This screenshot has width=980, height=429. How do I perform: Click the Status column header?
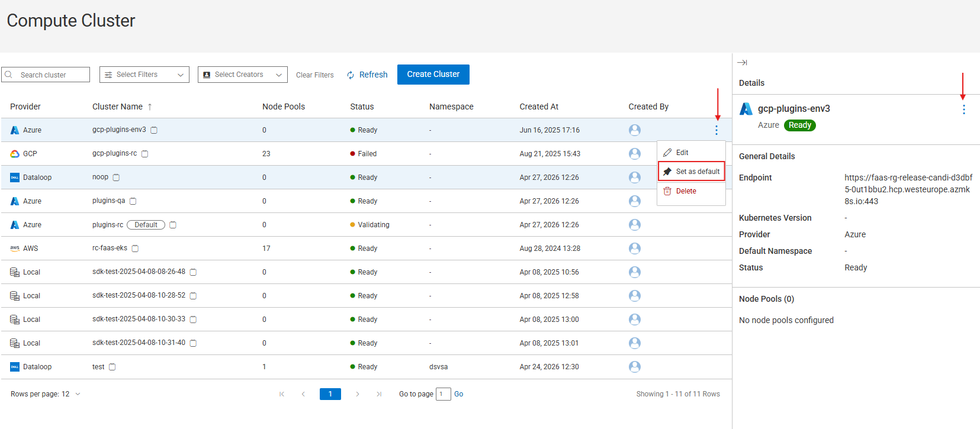pyautogui.click(x=362, y=107)
